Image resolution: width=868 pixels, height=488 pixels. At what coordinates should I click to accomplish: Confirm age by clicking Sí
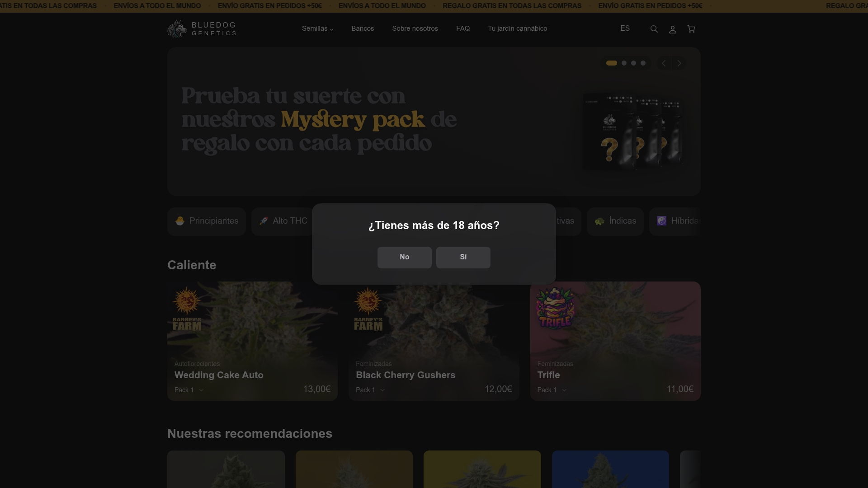coord(463,258)
